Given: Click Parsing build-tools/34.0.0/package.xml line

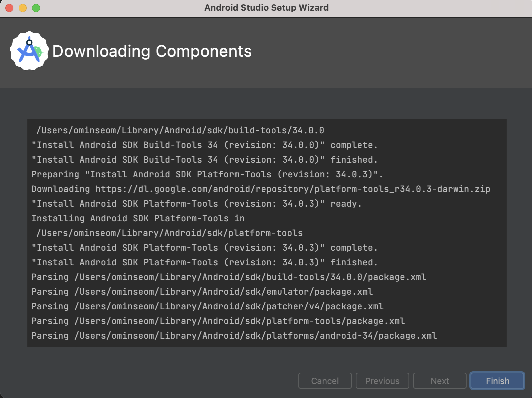Looking at the screenshot, I should point(229,277).
